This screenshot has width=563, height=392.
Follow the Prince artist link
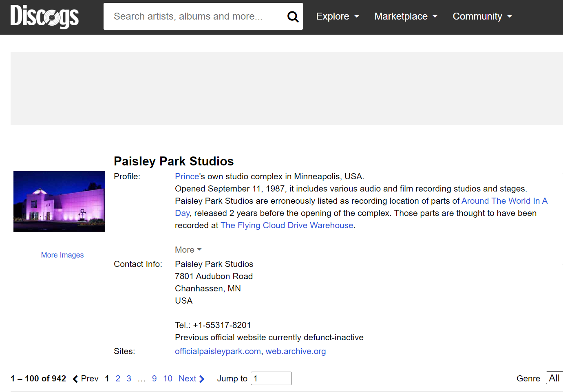click(x=187, y=176)
